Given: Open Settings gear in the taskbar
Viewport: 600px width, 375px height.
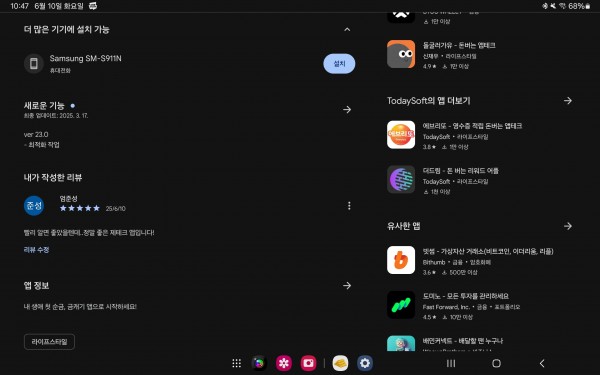Looking at the screenshot, I should pyautogui.click(x=365, y=363).
